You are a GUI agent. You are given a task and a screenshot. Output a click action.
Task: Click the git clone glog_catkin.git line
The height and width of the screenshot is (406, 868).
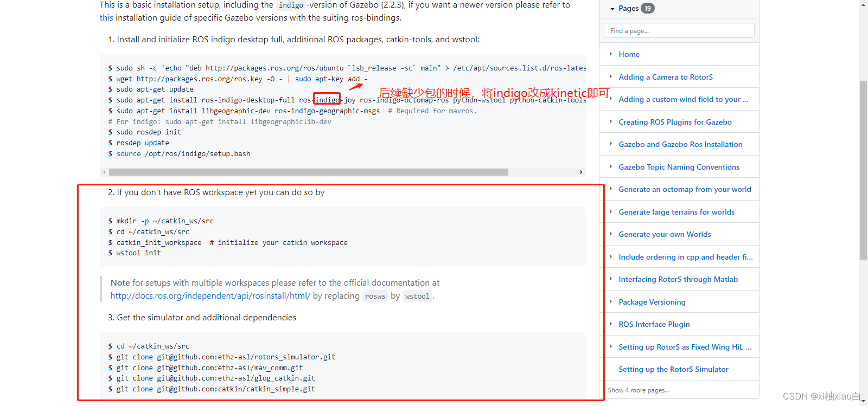tap(212, 378)
